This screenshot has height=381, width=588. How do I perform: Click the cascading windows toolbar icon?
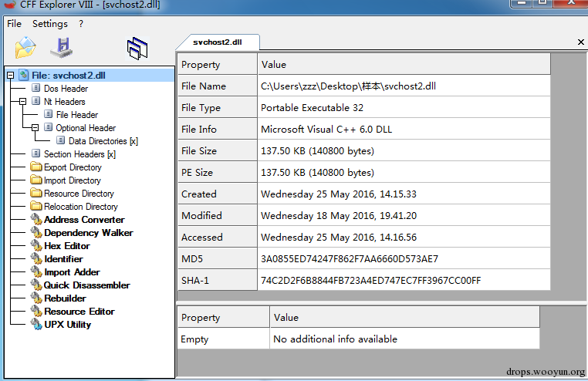(x=137, y=49)
